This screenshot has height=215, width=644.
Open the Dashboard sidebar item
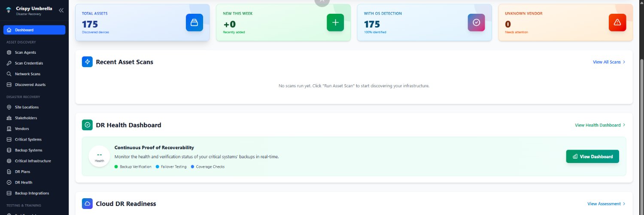pyautogui.click(x=34, y=30)
